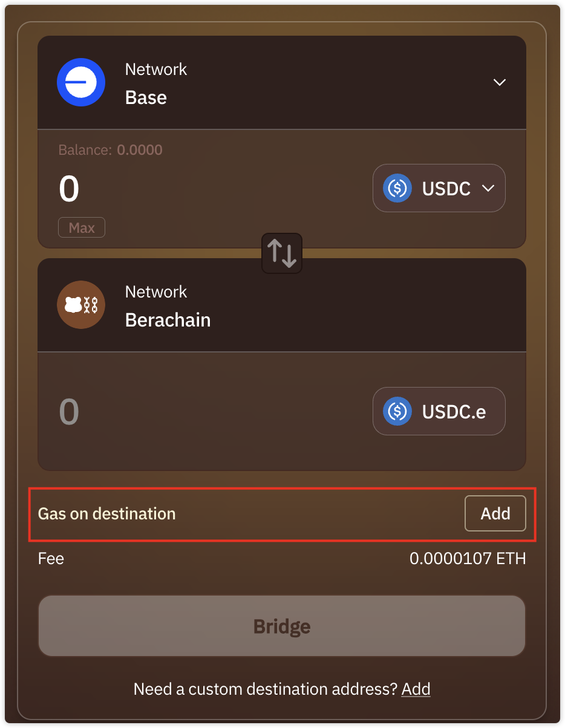Viewport: 565px width, 728px height.
Task: Click the Balance 0.0000 label
Action: click(x=110, y=150)
